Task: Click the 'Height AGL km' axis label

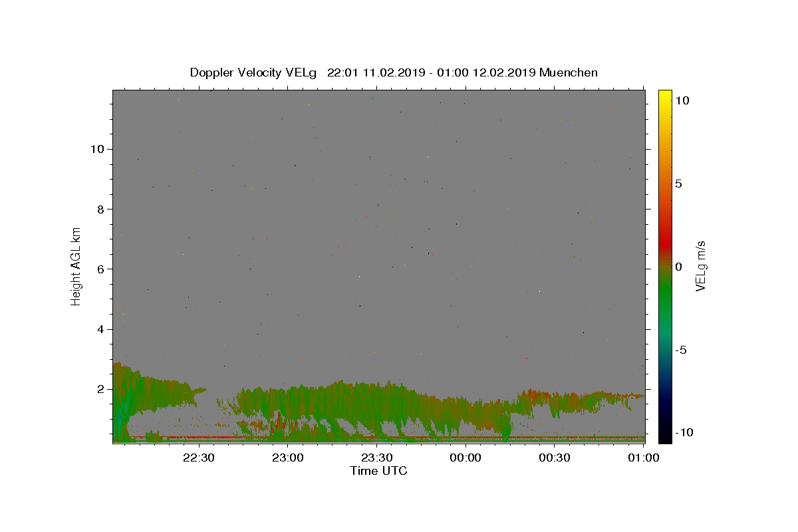Action: 76,266
